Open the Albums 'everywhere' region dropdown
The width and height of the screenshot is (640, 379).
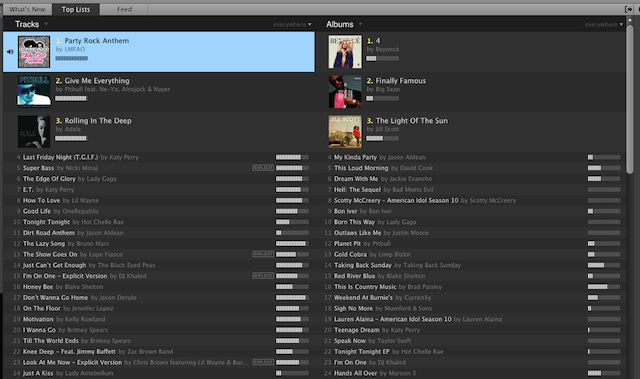point(604,24)
